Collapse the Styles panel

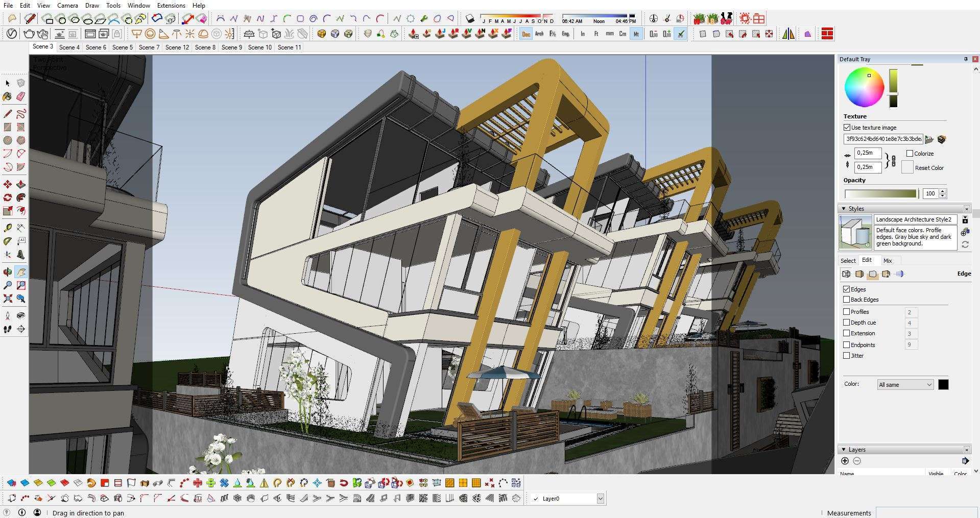844,209
